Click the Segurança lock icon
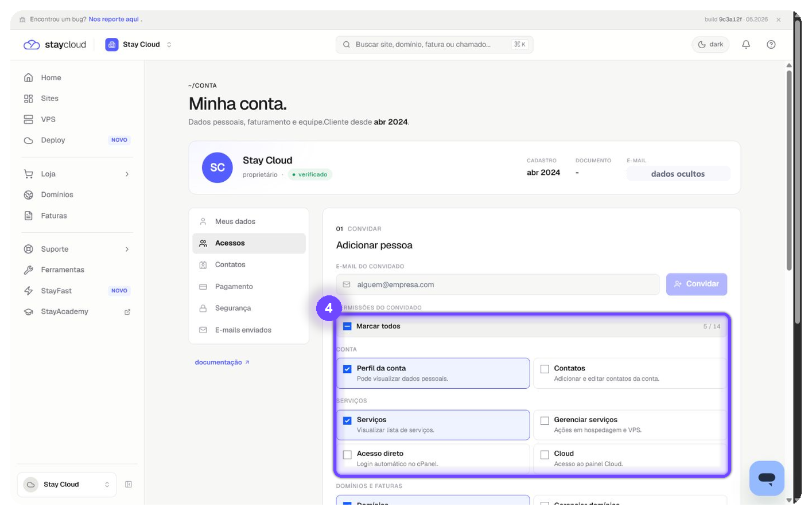Image resolution: width=812 pixels, height=515 pixels. pos(203,309)
